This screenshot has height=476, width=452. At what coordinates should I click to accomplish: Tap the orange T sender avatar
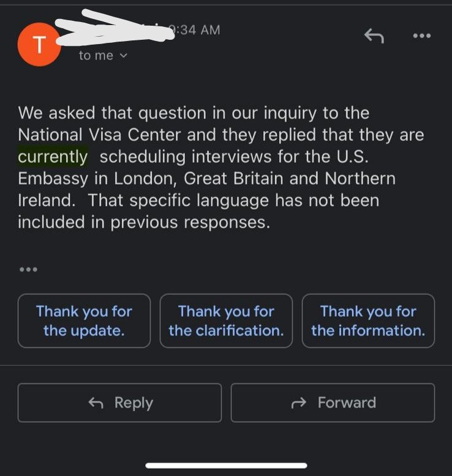[39, 44]
